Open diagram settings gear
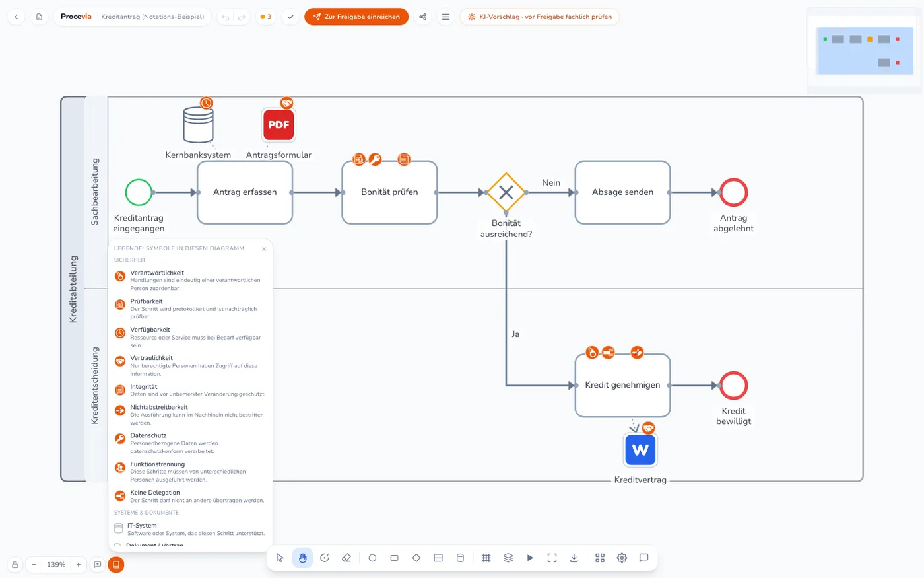 click(622, 558)
